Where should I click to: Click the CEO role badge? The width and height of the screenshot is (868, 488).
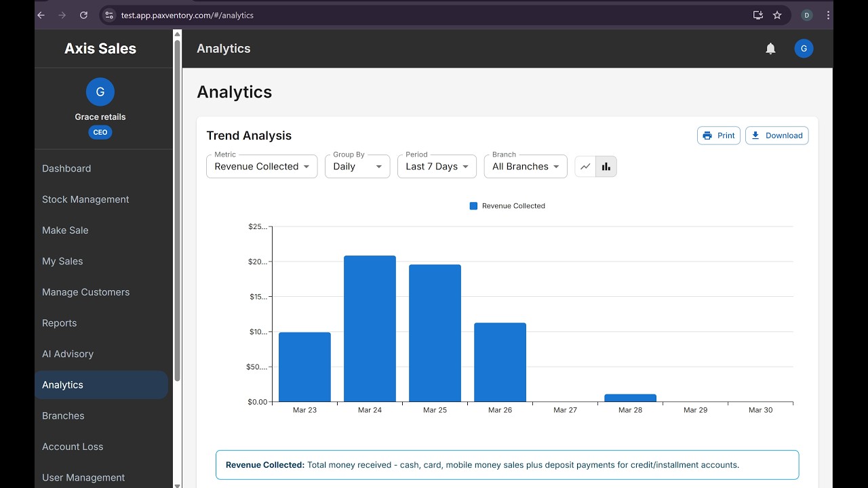point(100,132)
